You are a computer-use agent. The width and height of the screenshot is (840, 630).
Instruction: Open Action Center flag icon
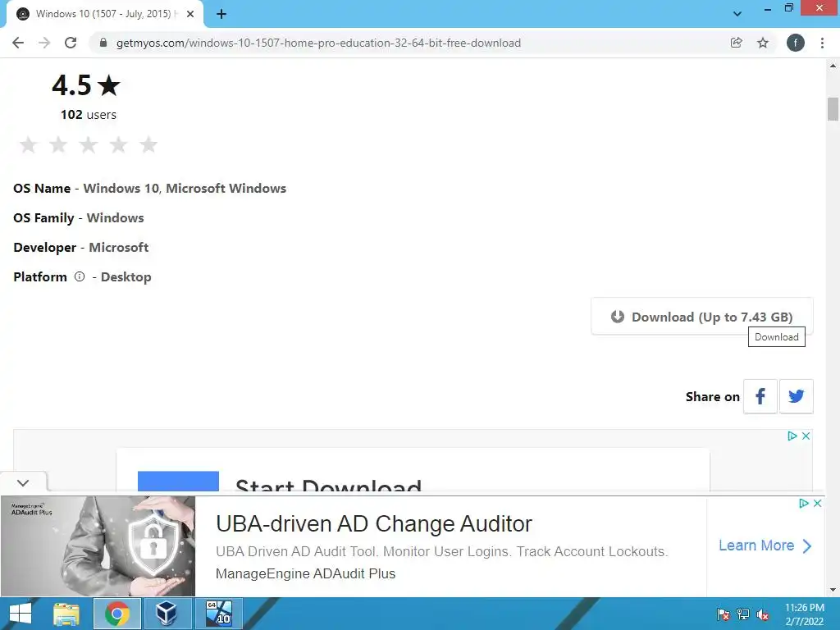pyautogui.click(x=724, y=614)
